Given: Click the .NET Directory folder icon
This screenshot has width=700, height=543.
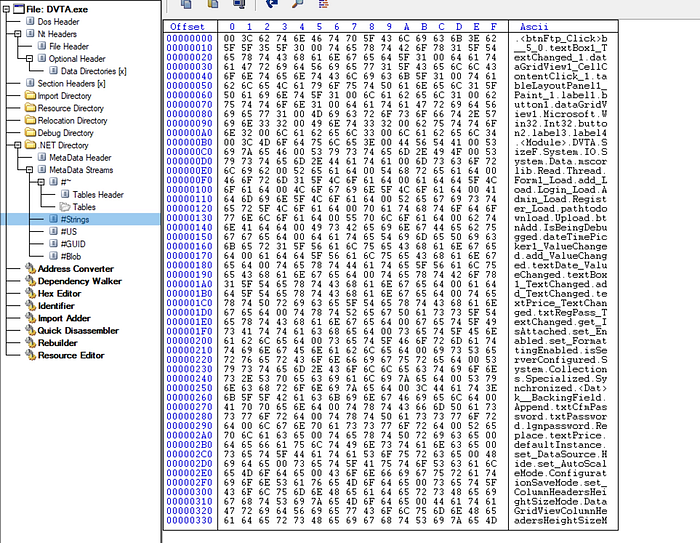Looking at the screenshot, I should pyautogui.click(x=30, y=145).
